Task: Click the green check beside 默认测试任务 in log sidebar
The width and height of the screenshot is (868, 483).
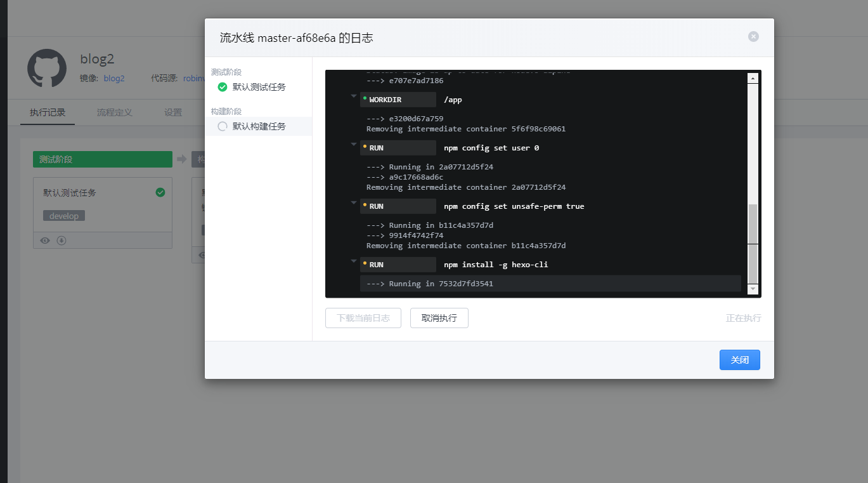Action: tap(223, 87)
